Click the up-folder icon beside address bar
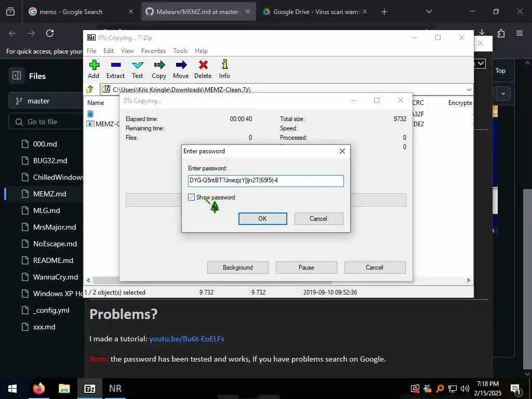 click(90, 89)
